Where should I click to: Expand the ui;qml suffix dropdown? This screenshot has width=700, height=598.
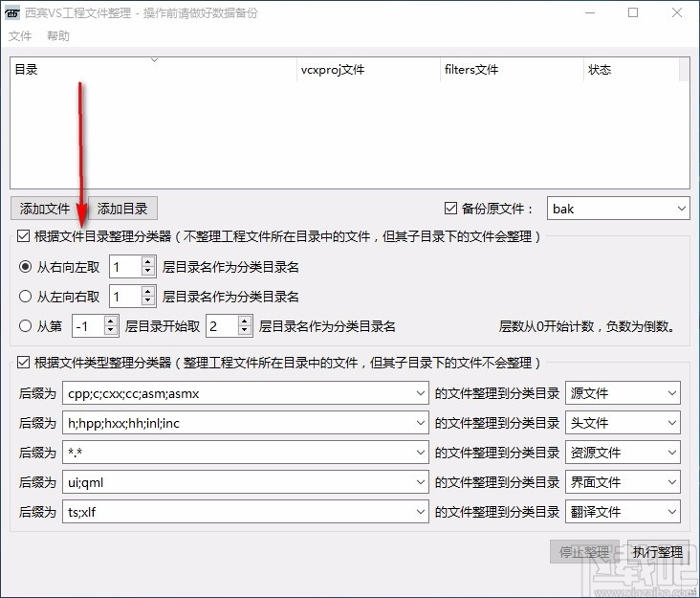point(420,482)
